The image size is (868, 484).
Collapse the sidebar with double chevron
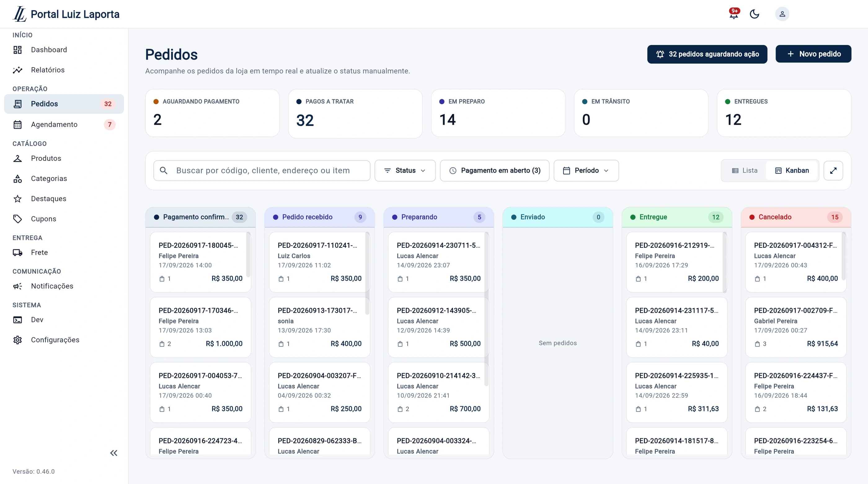(114, 453)
